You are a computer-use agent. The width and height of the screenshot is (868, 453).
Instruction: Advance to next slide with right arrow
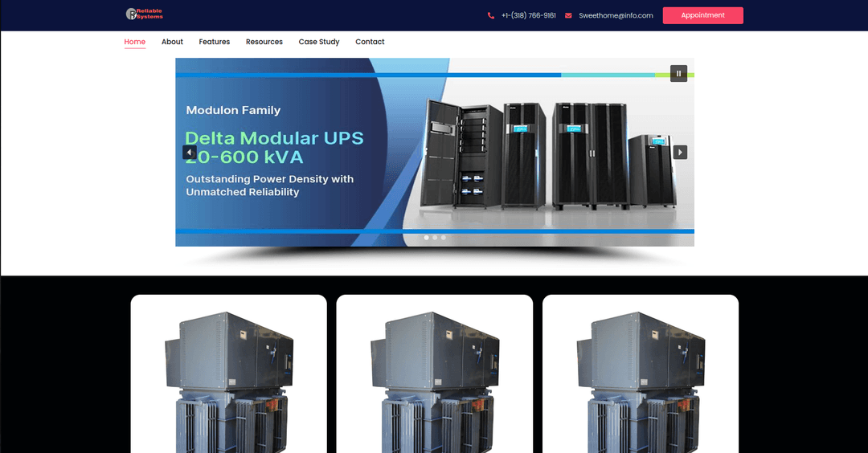coord(681,152)
